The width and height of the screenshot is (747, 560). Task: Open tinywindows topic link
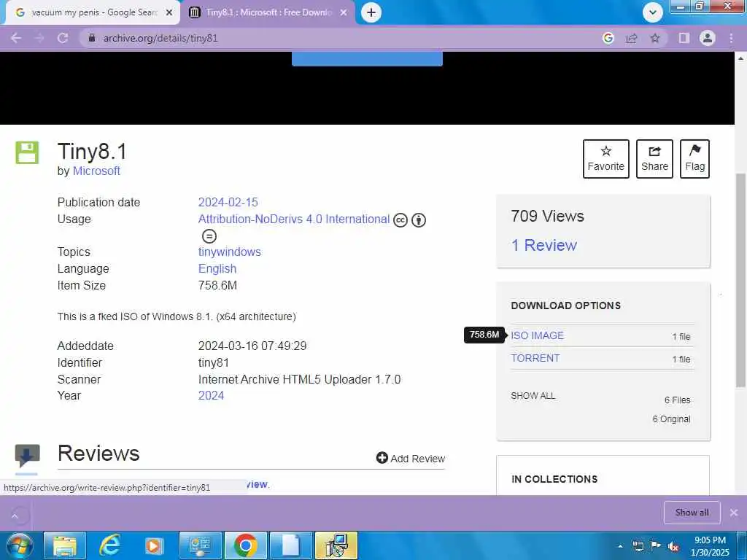click(230, 252)
